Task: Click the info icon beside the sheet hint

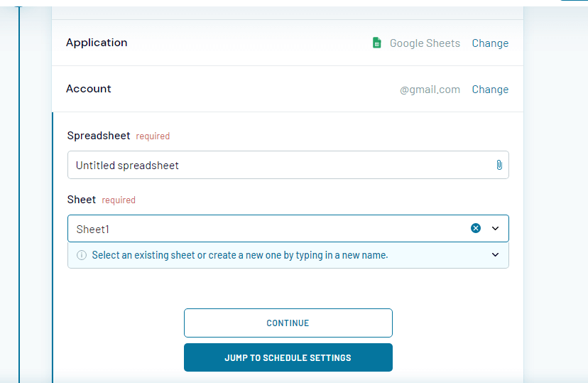Action: pyautogui.click(x=82, y=255)
